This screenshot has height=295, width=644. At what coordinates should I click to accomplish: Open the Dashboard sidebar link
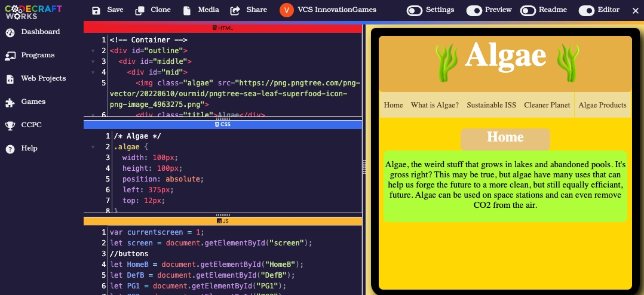pyautogui.click(x=40, y=32)
